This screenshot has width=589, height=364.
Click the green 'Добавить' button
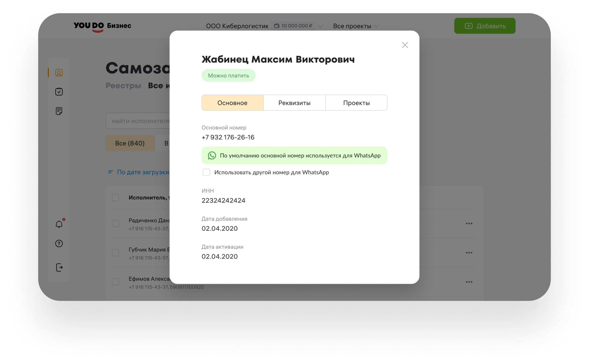point(485,26)
